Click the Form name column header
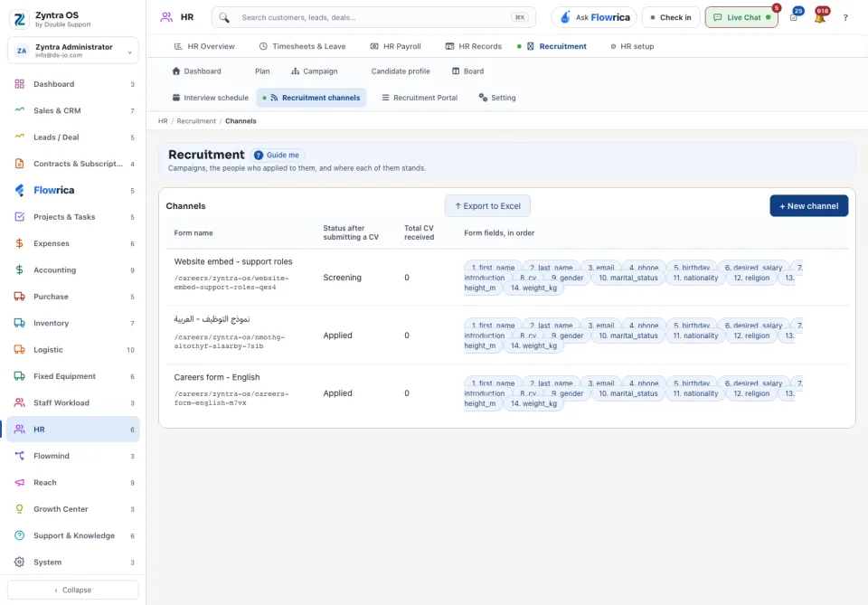This screenshot has width=868, height=605. (193, 233)
